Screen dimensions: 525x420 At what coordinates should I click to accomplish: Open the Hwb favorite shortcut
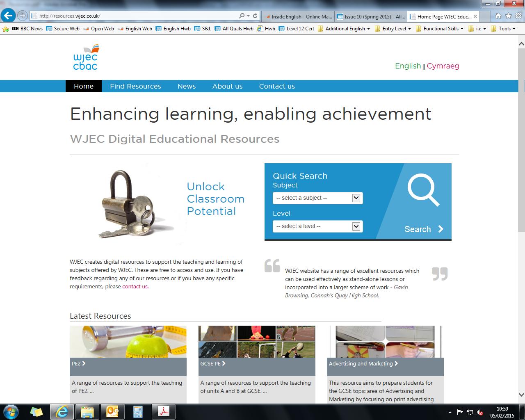tap(266, 29)
